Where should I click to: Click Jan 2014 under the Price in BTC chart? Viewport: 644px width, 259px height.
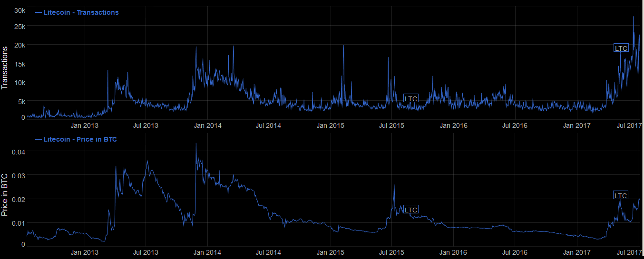pyautogui.click(x=208, y=252)
